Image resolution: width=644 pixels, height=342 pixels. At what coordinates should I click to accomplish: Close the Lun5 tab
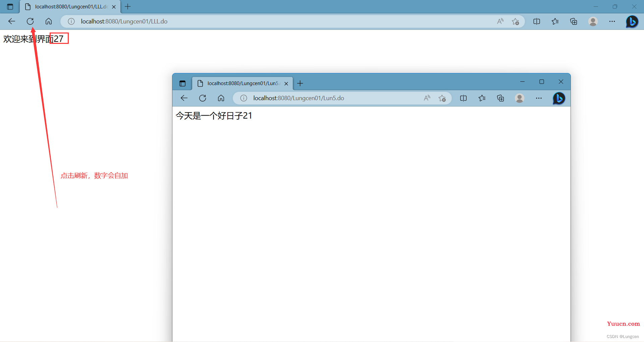coord(286,84)
